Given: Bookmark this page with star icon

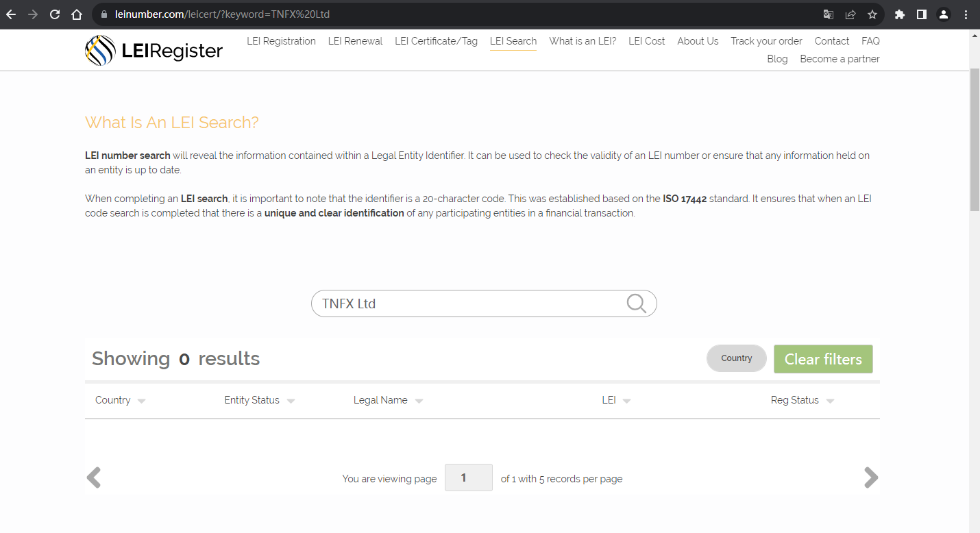Looking at the screenshot, I should (872, 14).
